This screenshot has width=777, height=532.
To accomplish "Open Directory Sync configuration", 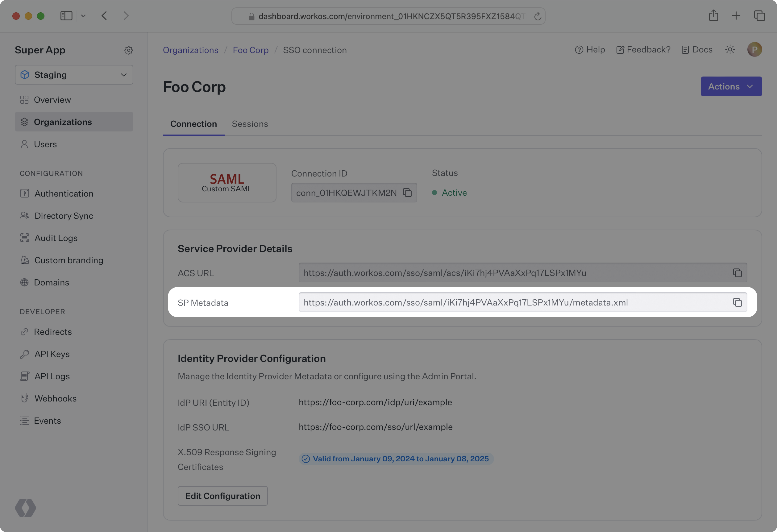I will (x=64, y=216).
